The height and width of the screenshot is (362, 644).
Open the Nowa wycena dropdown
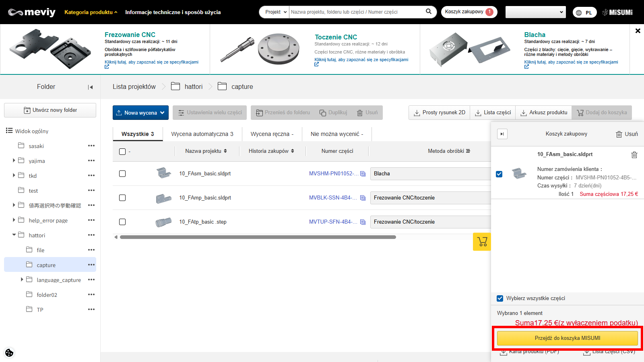[x=140, y=113]
